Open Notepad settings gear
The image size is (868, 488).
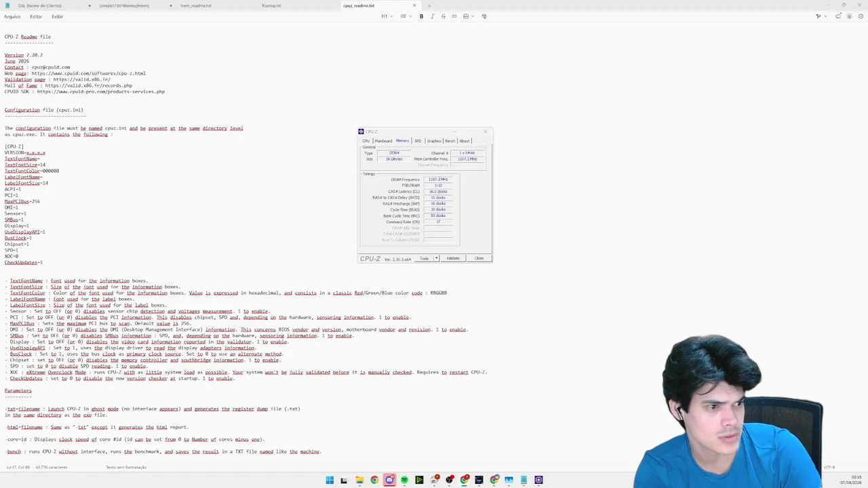pyautogui.click(x=860, y=16)
